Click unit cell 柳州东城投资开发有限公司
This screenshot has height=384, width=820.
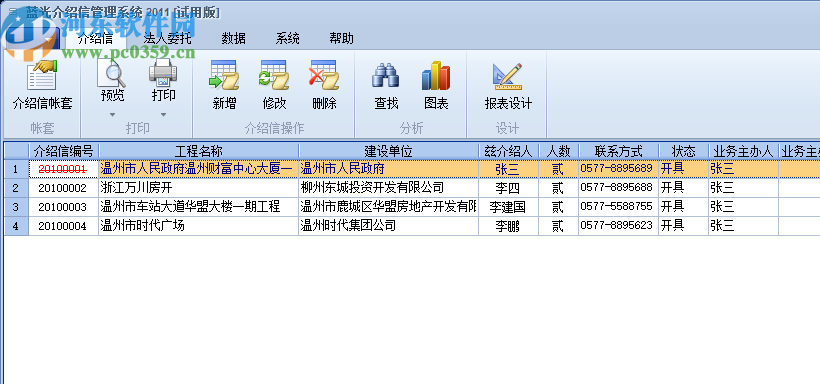click(389, 188)
